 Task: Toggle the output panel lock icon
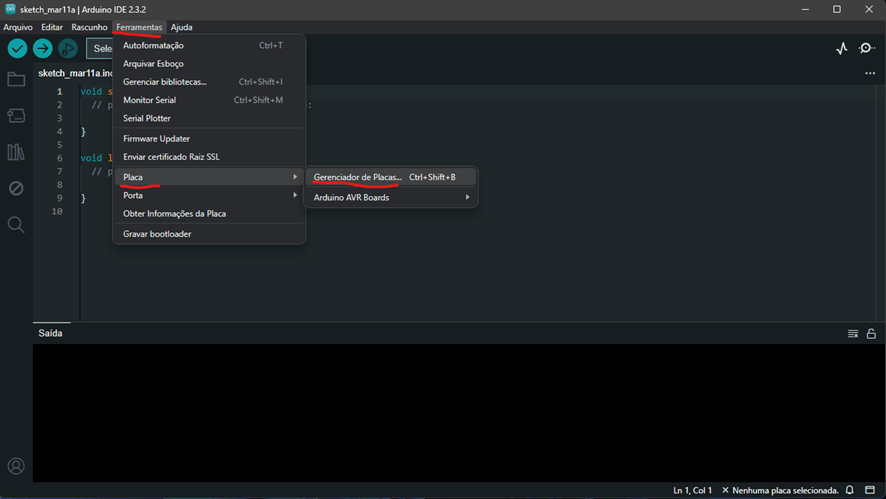(x=871, y=334)
